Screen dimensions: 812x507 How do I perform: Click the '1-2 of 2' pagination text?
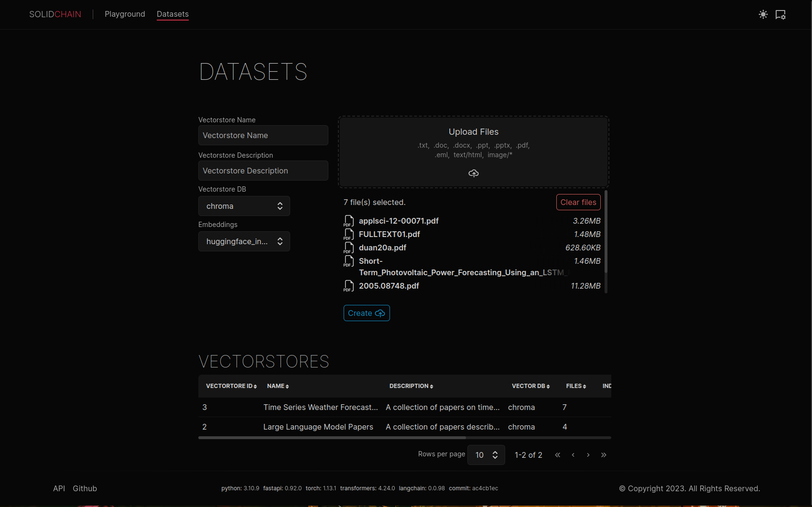click(528, 455)
